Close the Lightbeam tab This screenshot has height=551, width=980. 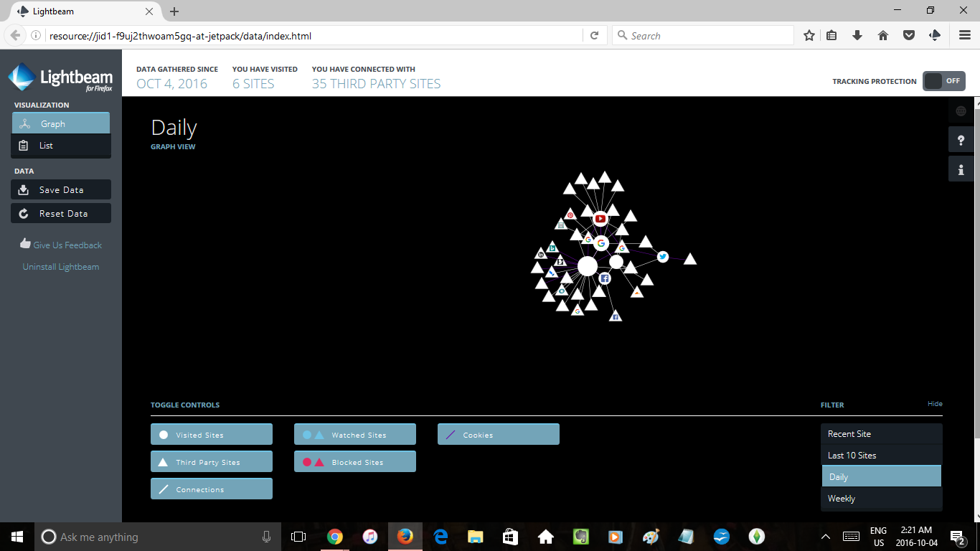pos(150,11)
